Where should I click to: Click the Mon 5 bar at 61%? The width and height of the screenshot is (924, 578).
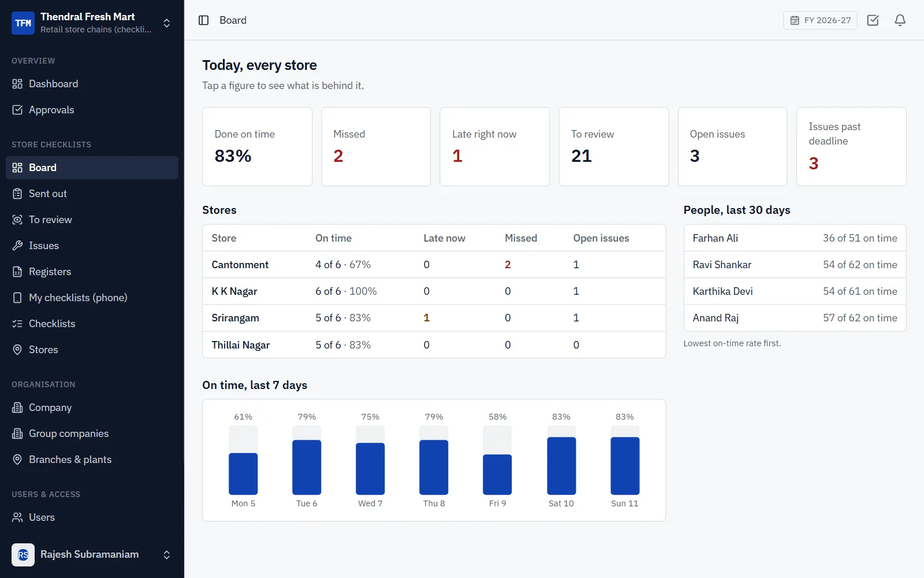point(243,473)
